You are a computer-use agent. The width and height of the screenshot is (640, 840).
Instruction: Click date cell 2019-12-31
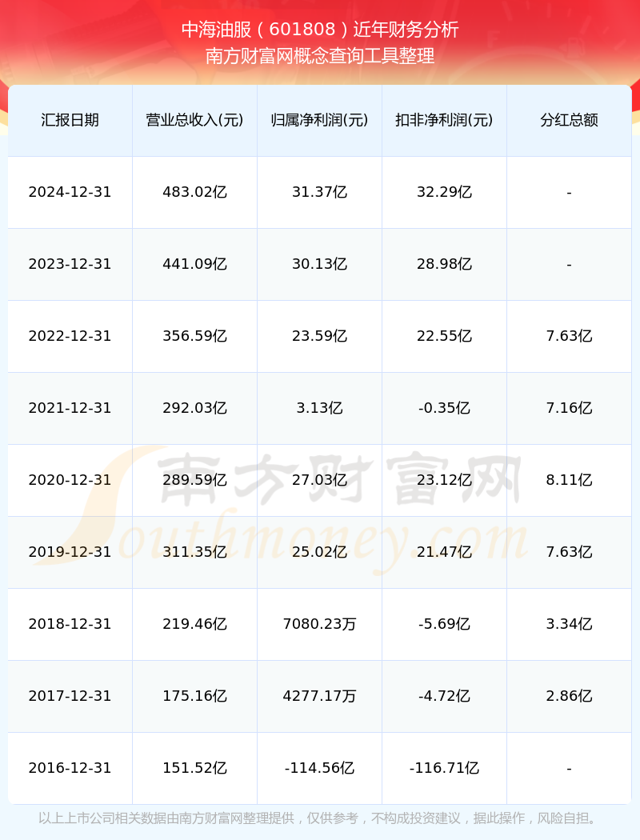(70, 552)
